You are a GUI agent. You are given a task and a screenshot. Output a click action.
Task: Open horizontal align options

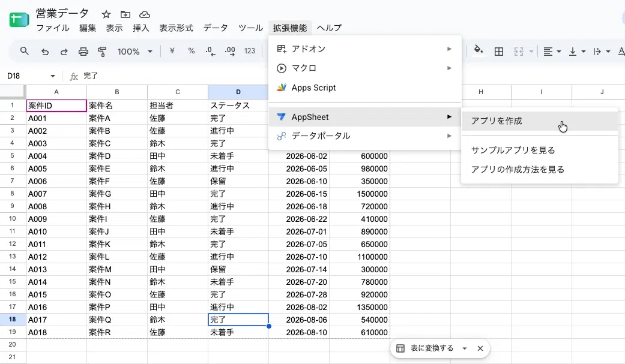(x=552, y=52)
